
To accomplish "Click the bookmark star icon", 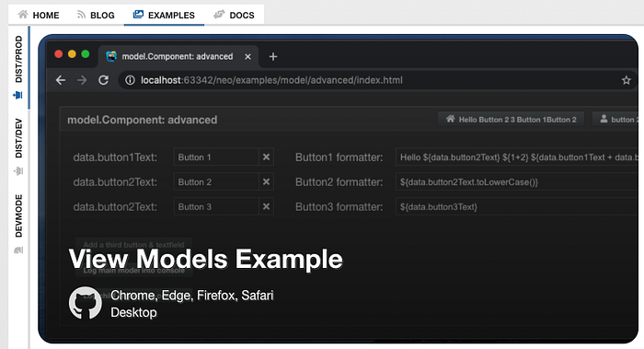I will (626, 80).
